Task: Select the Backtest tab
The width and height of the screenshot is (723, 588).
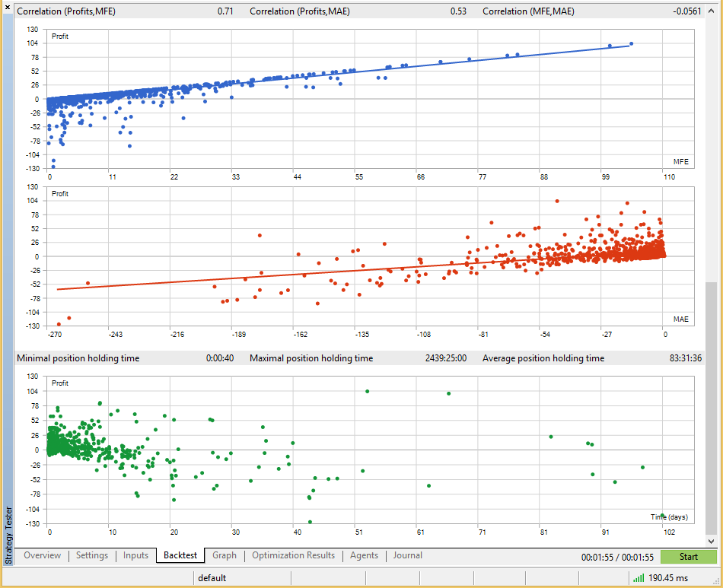Action: [x=180, y=556]
